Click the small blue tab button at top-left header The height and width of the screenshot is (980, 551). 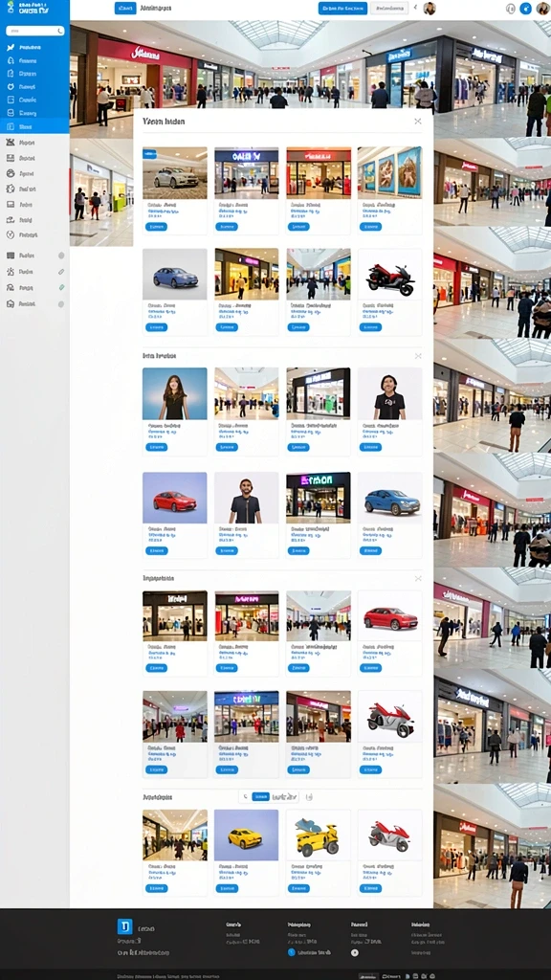pos(125,8)
